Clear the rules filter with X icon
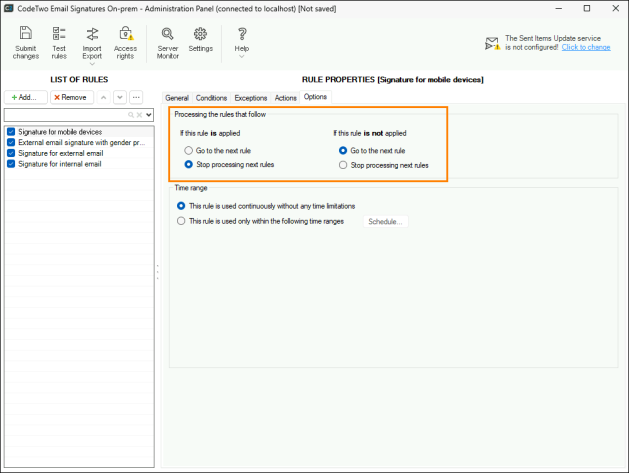This screenshot has height=473, width=629. [x=139, y=115]
